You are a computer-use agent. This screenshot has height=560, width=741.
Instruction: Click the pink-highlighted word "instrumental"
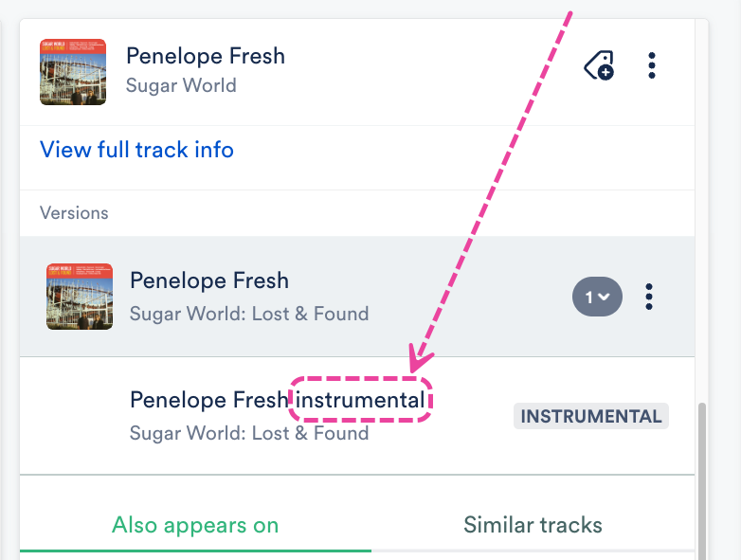pyautogui.click(x=361, y=401)
